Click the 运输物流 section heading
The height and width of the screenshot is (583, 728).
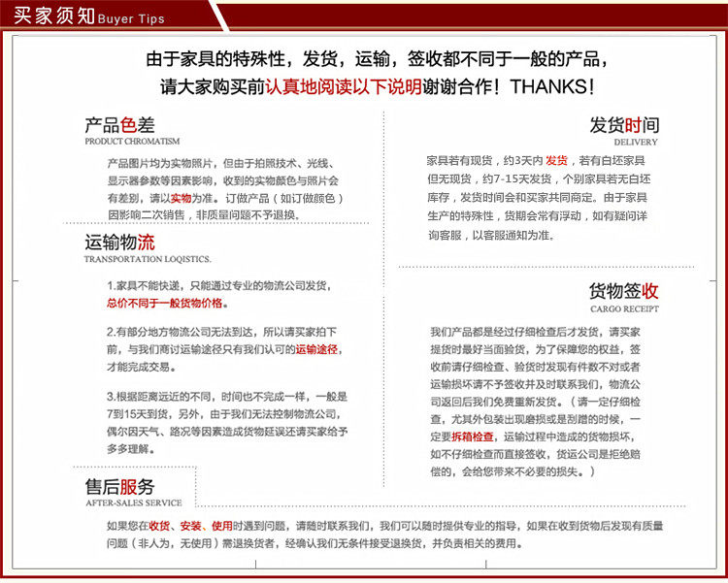coord(119,243)
